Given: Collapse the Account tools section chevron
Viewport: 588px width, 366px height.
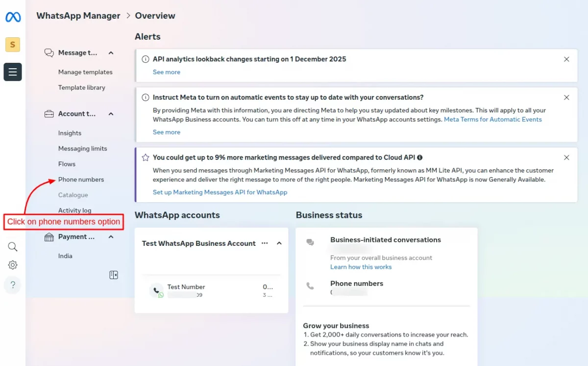Looking at the screenshot, I should pos(111,114).
